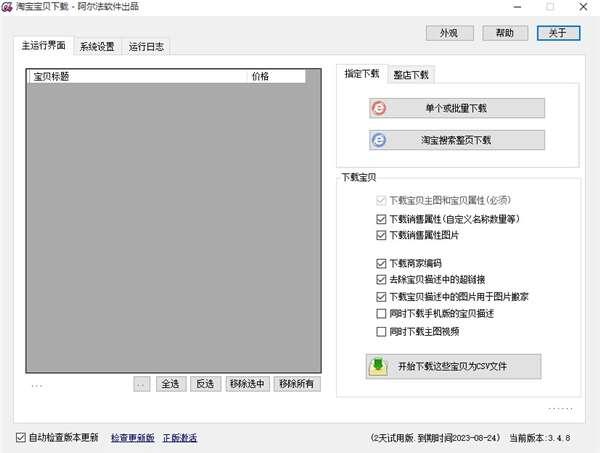The image size is (600, 453).
Task: Click the 反选 invert selection button
Action: [x=205, y=384]
